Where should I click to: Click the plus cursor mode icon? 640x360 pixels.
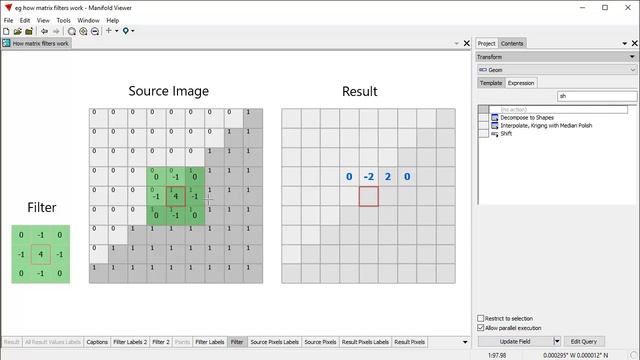click(109, 31)
